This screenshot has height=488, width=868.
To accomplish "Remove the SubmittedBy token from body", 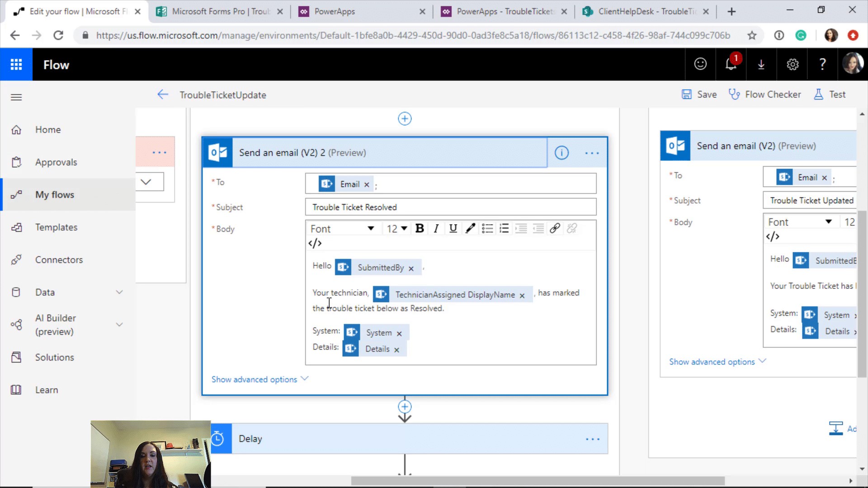I will coord(411,268).
